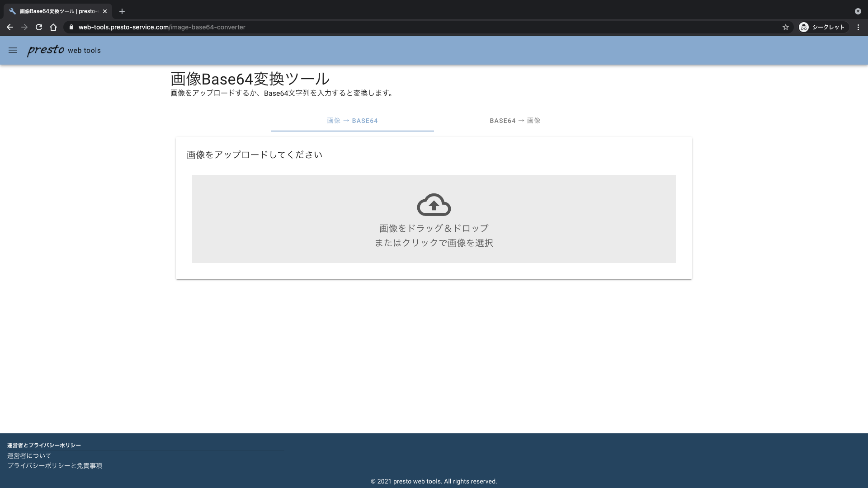Viewport: 868px width, 488px height.
Task: Click the cloud upload icon
Action: point(433,205)
